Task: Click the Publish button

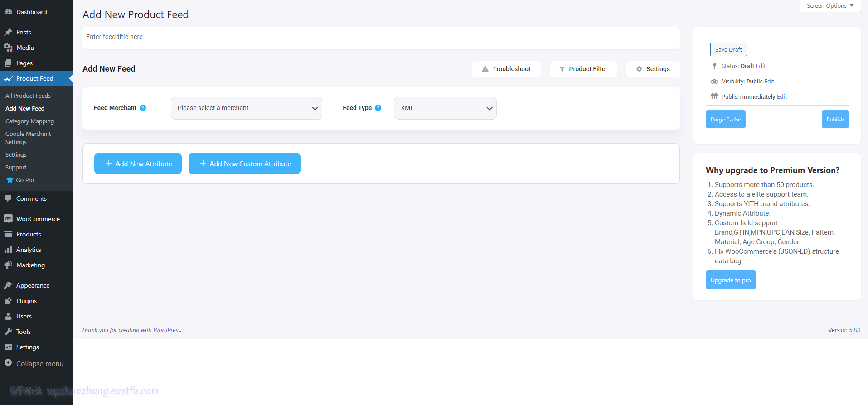Action: 835,119
